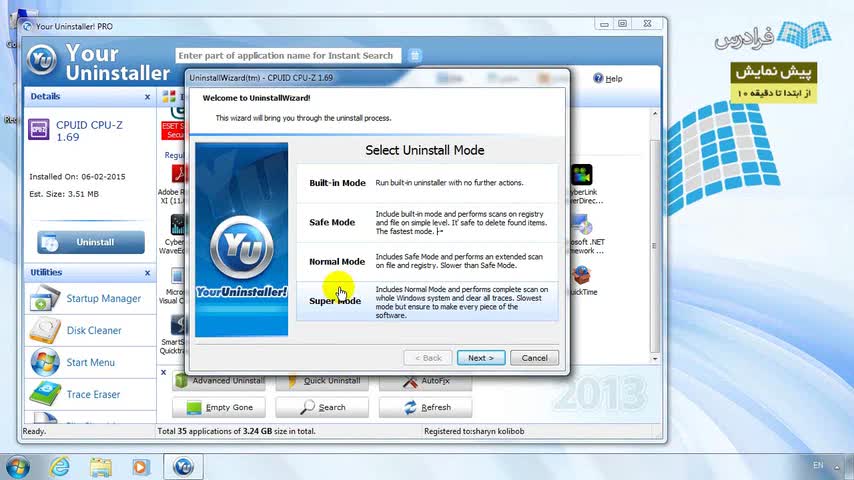Image resolution: width=854 pixels, height=480 pixels.
Task: Launch Internet Explorer from taskbar
Action: 59,467
